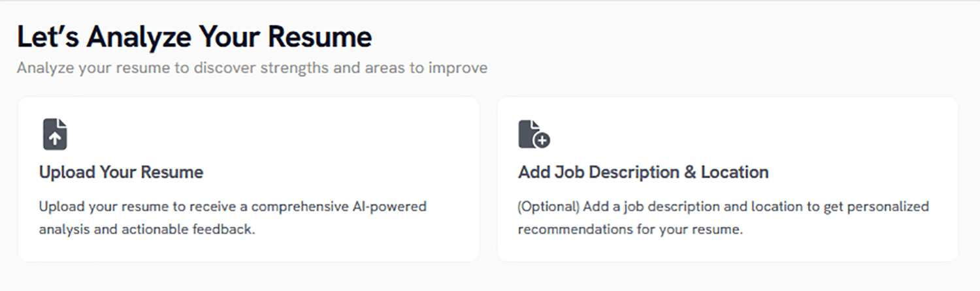This screenshot has width=980, height=291.
Task: Click the up arrow inside the upload icon
Action: coord(55,138)
